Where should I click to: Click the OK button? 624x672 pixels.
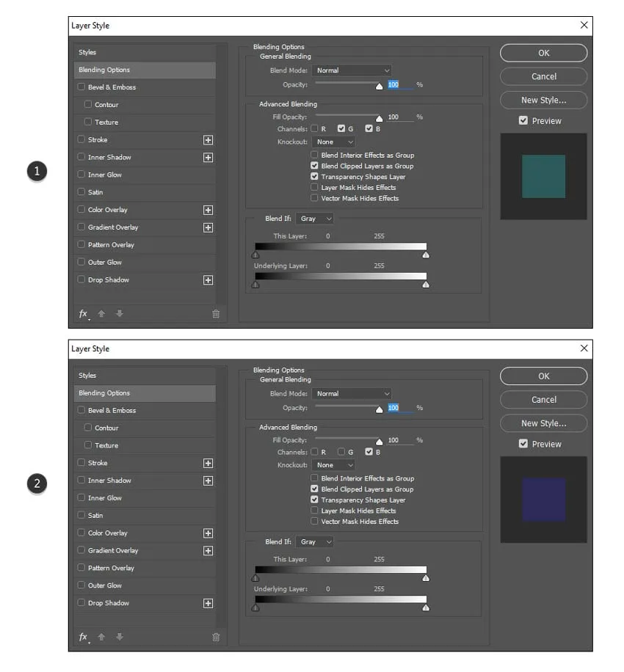click(x=543, y=53)
